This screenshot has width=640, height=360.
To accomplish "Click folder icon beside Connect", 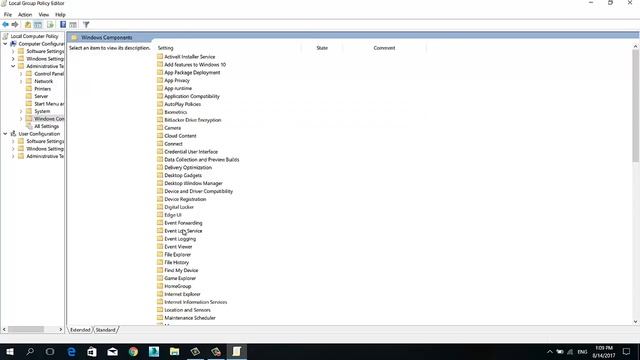I will click(160, 144).
